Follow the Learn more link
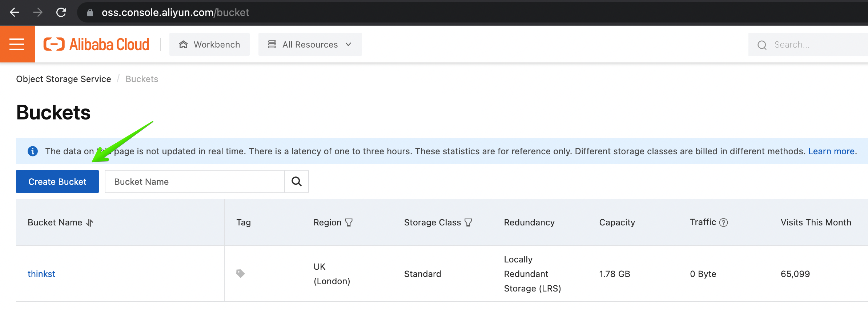This screenshot has width=868, height=310. pyautogui.click(x=831, y=151)
